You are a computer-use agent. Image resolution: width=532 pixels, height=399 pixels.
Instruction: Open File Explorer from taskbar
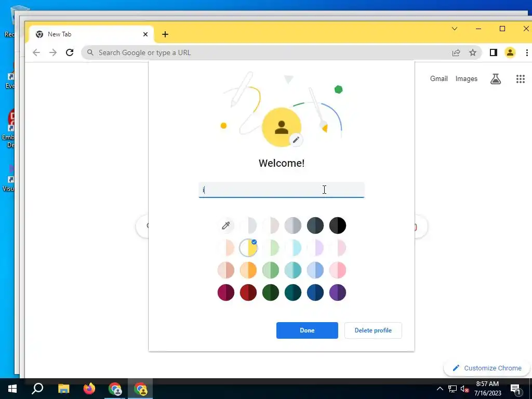63,389
